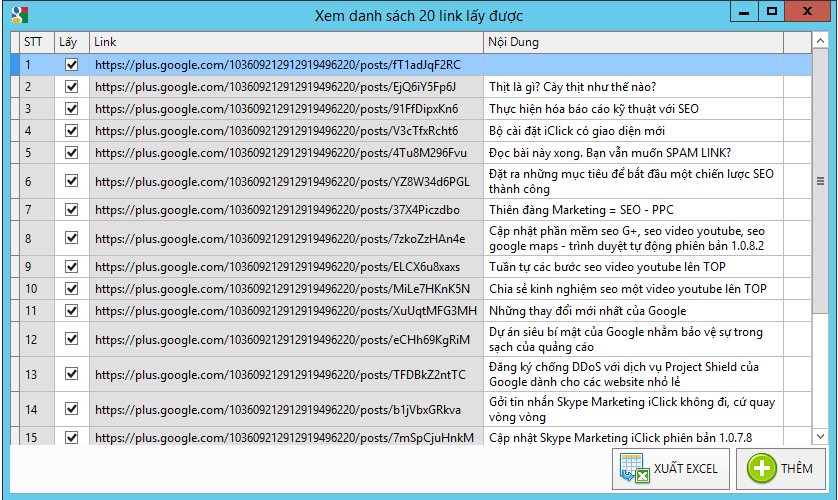Toggle the Lấy checkbox in row 10

(x=71, y=289)
